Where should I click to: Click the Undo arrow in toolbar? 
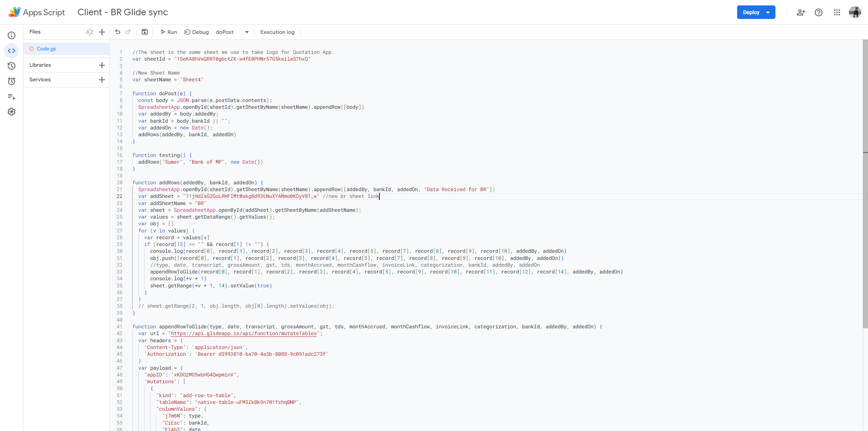click(118, 32)
